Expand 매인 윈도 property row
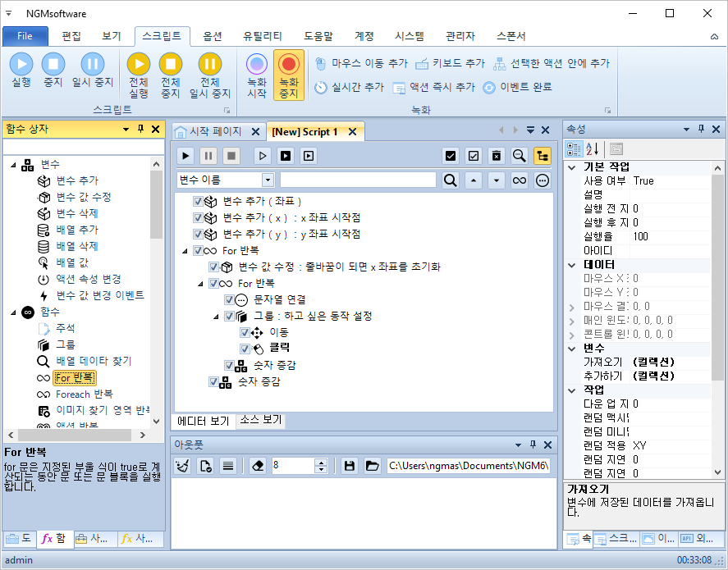728x570 pixels. click(x=572, y=321)
